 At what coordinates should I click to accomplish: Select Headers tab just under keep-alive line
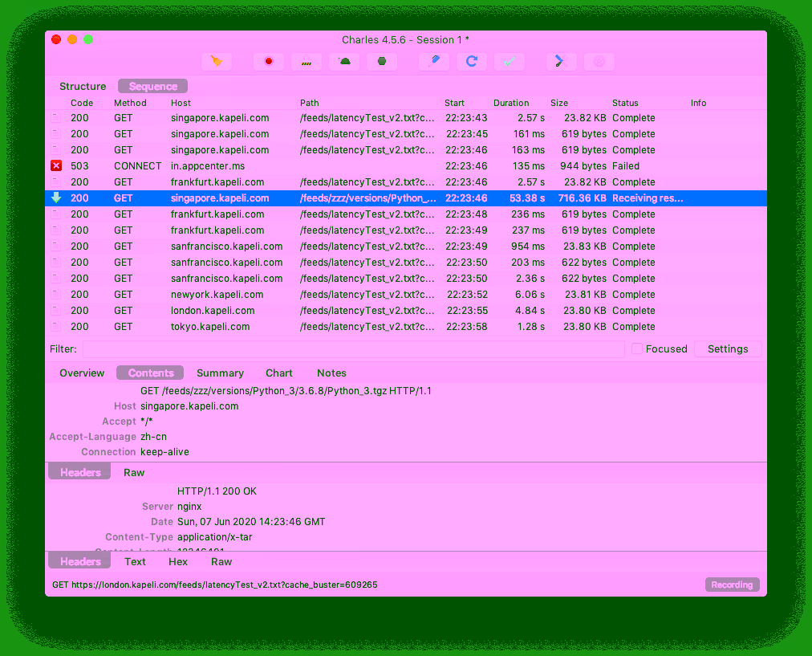pos(79,473)
